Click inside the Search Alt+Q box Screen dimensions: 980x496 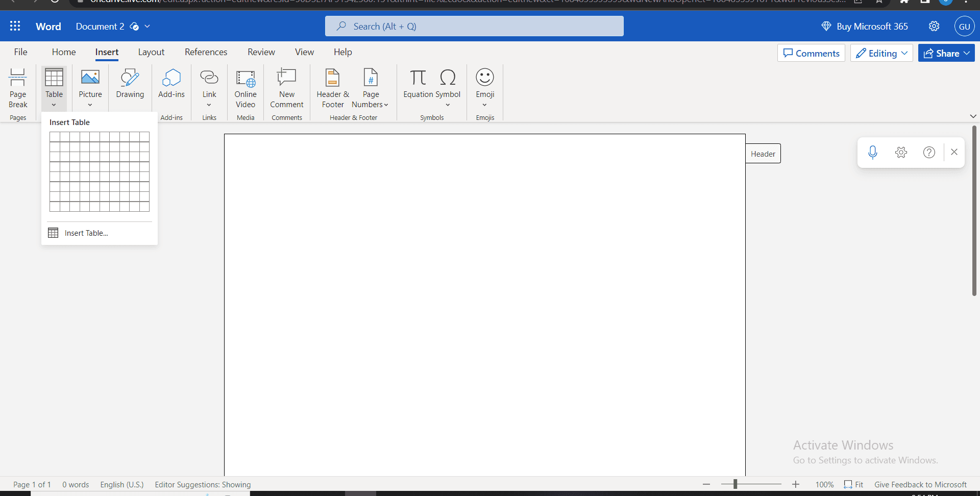click(x=474, y=26)
